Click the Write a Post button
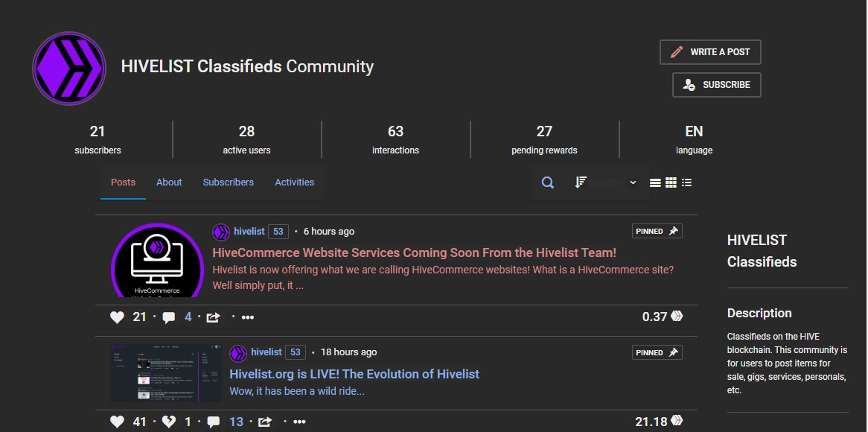The width and height of the screenshot is (868, 432). click(710, 52)
